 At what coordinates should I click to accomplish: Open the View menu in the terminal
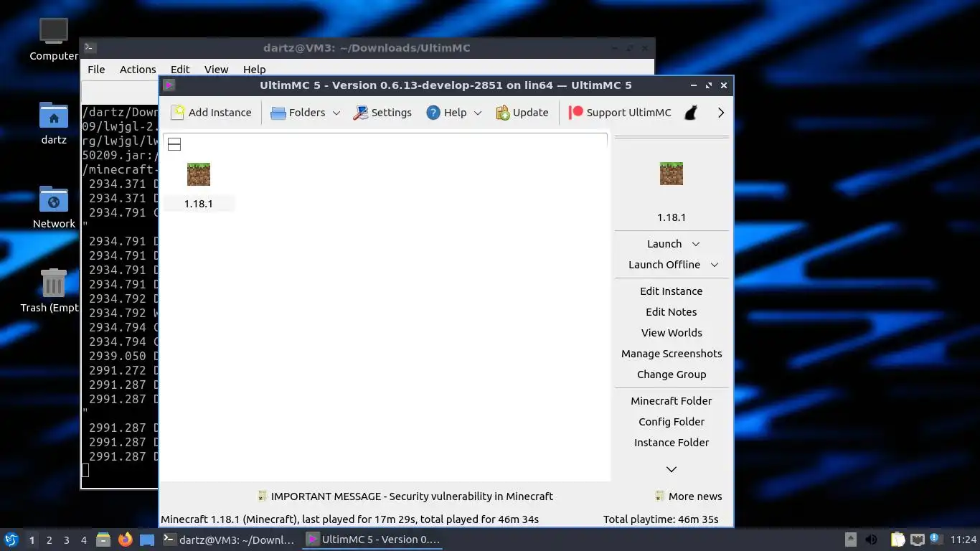point(216,70)
